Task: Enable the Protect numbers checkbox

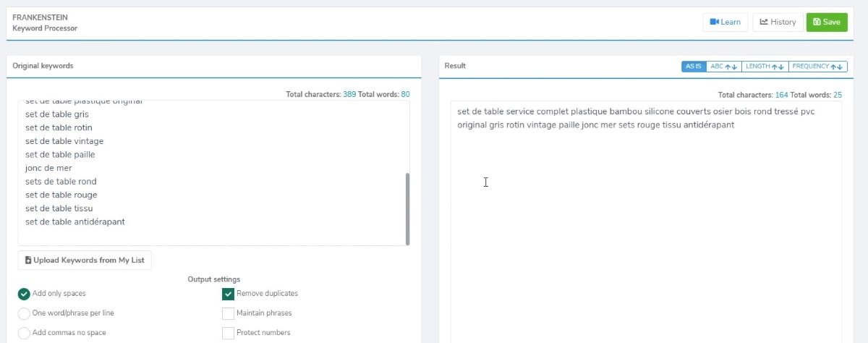Action: (228, 333)
